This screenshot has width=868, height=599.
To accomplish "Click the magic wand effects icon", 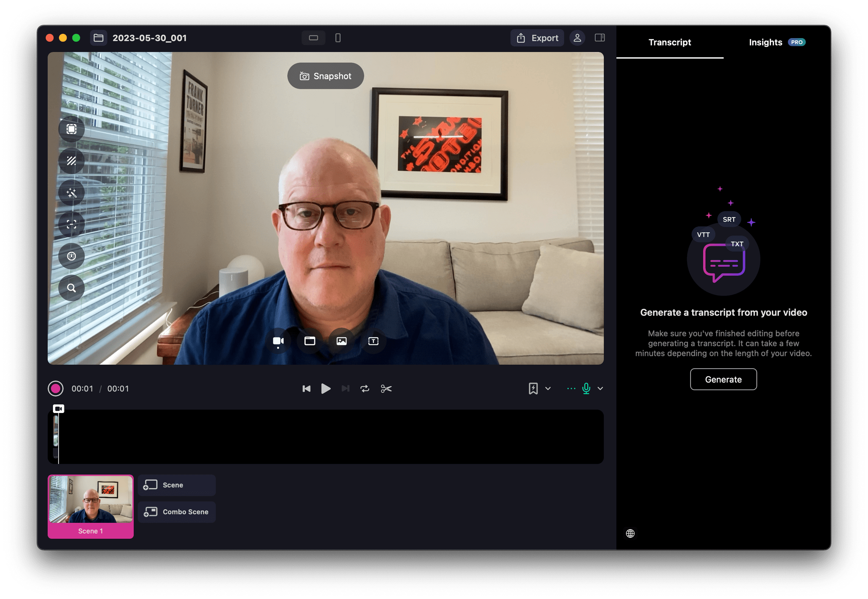I will pyautogui.click(x=72, y=191).
